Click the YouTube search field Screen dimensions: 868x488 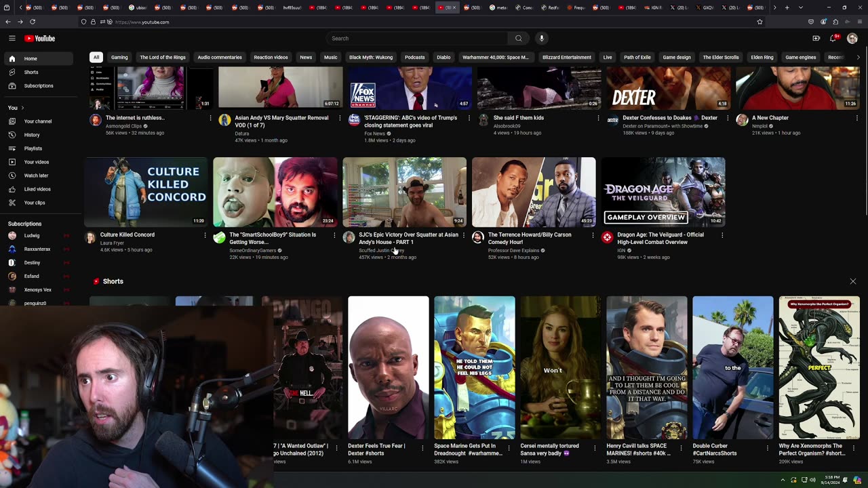pos(417,39)
